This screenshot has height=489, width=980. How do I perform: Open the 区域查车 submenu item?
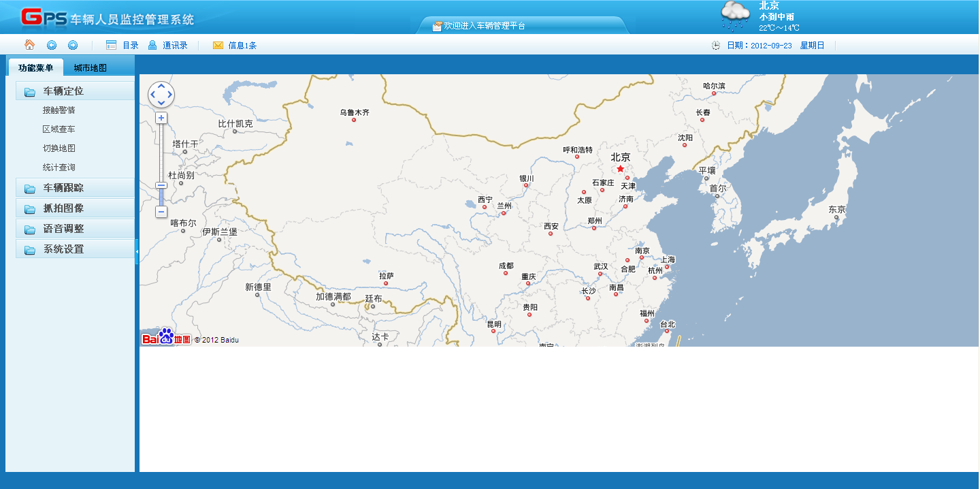[59, 129]
